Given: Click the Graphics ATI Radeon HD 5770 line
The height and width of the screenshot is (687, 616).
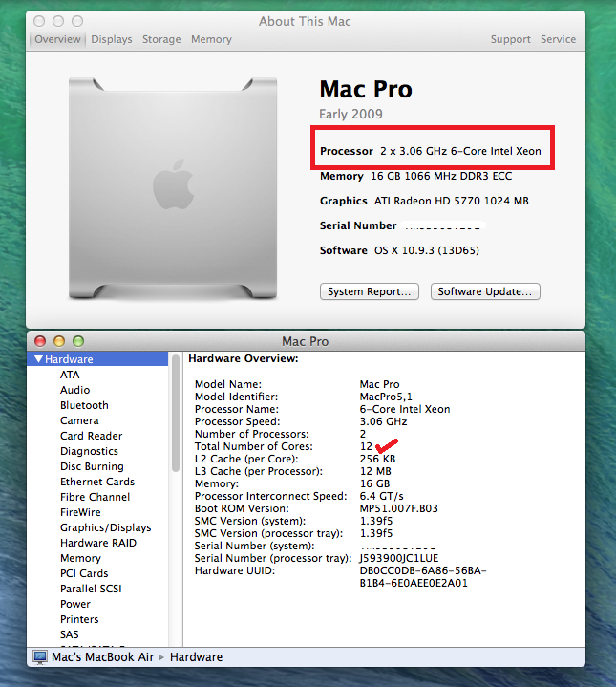Looking at the screenshot, I should tap(424, 201).
